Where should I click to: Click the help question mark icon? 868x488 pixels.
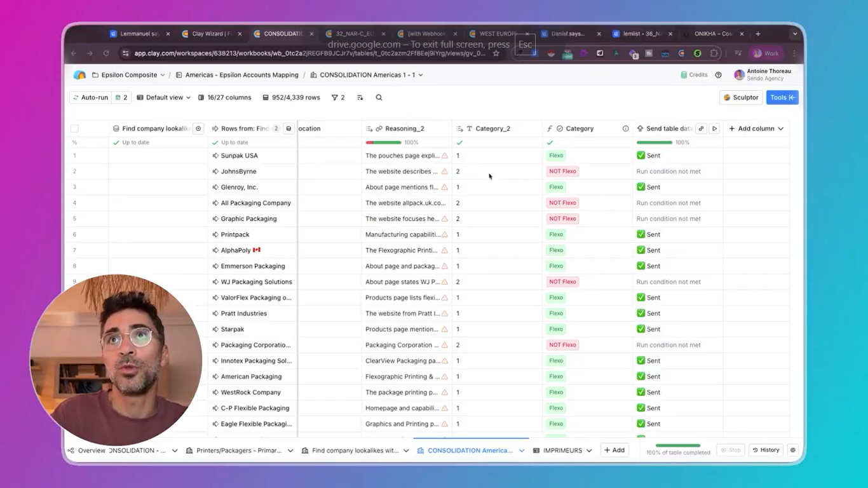point(718,75)
